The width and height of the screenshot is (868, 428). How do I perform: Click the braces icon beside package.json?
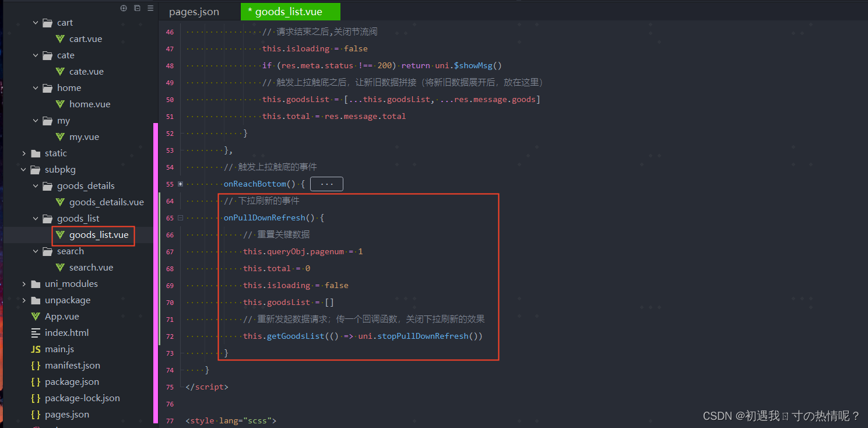36,382
